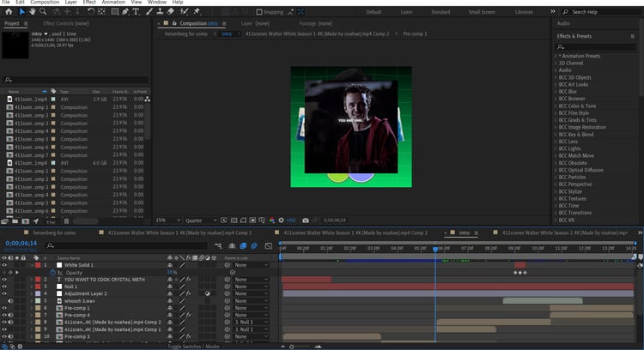Toggle the Opacity stopwatch on White Solid 1
The image size is (644, 350).
point(53,273)
